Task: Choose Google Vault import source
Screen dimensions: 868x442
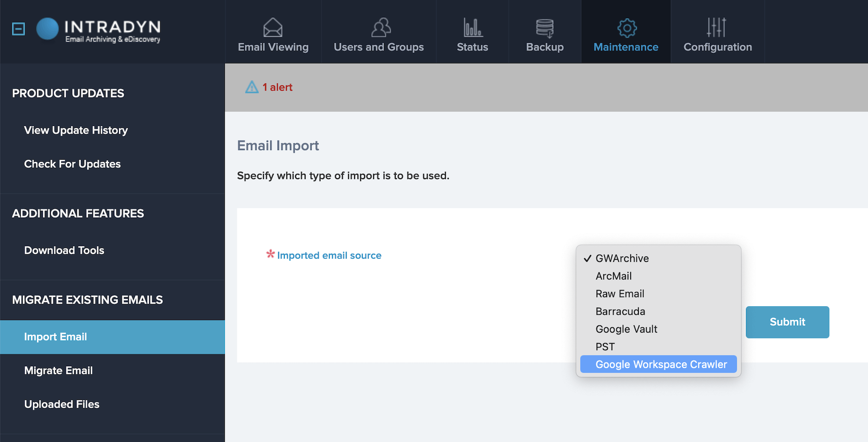Action: (x=658, y=329)
